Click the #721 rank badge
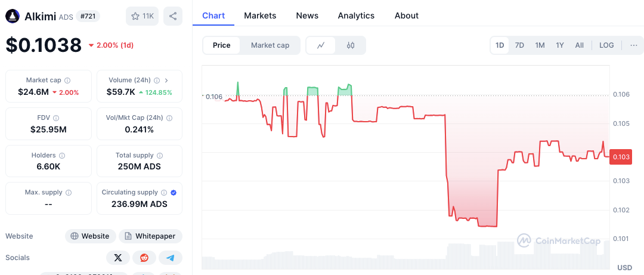 pos(88,17)
